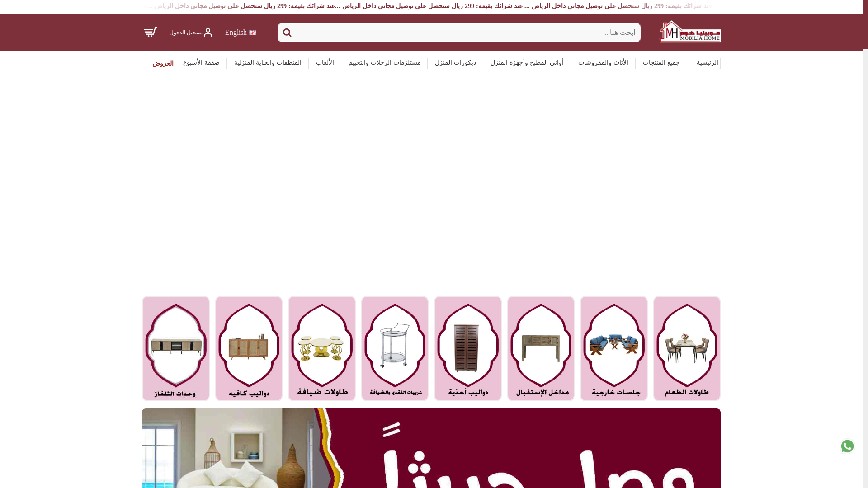Open الأثاث والمفروشات menu
This screenshot has width=868, height=488.
pyautogui.click(x=603, y=63)
